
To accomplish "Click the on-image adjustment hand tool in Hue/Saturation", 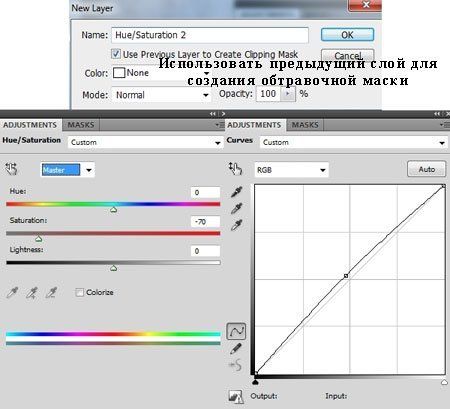I will (x=11, y=169).
